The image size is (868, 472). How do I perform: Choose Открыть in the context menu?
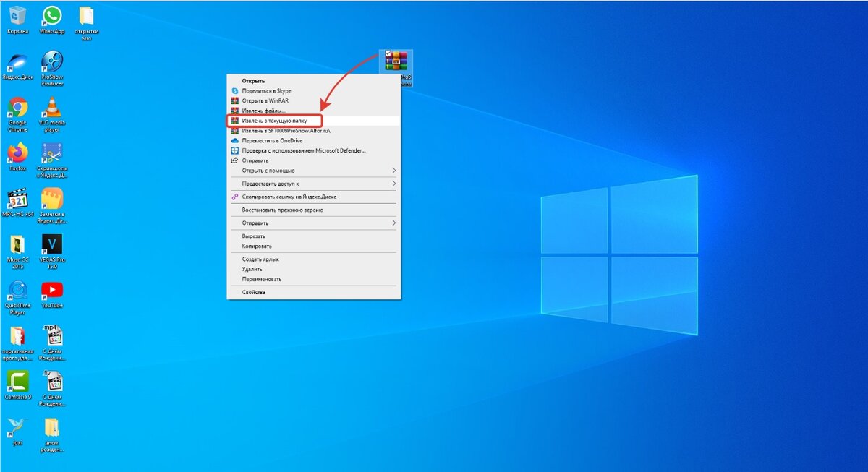(314, 81)
